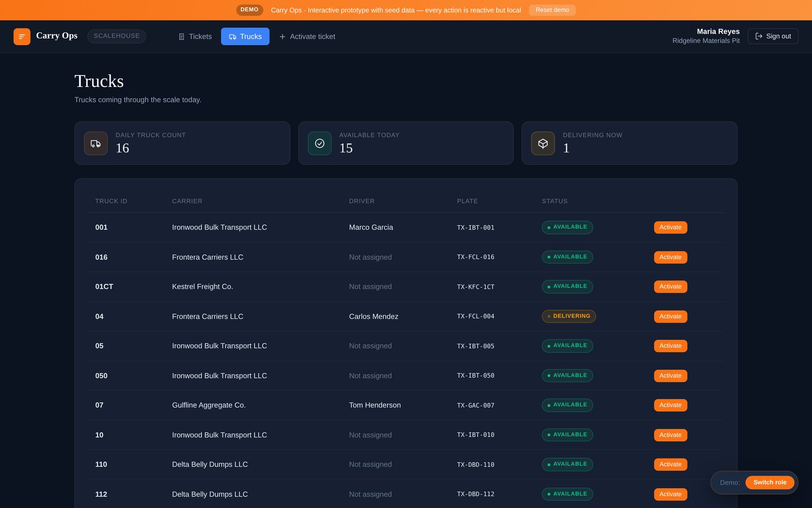
Task: Click the DEMO badge in the banner
Action: pos(249,10)
